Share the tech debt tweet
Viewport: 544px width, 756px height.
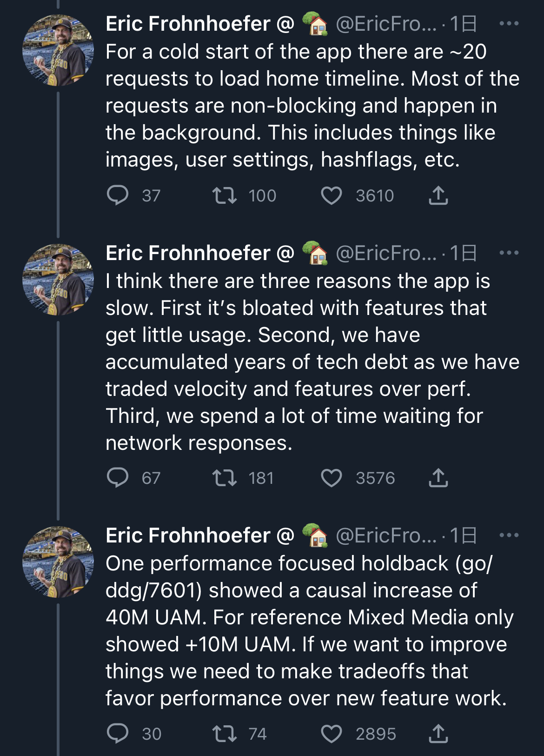[x=438, y=478]
